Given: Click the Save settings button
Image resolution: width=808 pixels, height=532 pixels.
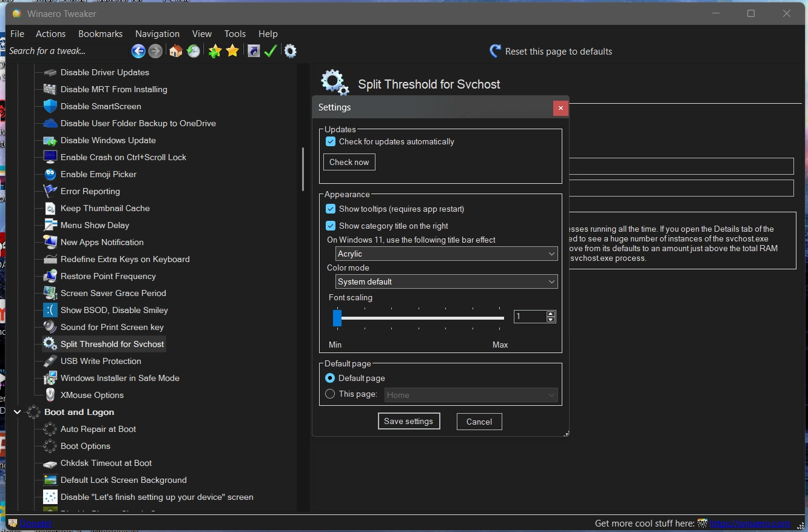Looking at the screenshot, I should coord(408,421).
